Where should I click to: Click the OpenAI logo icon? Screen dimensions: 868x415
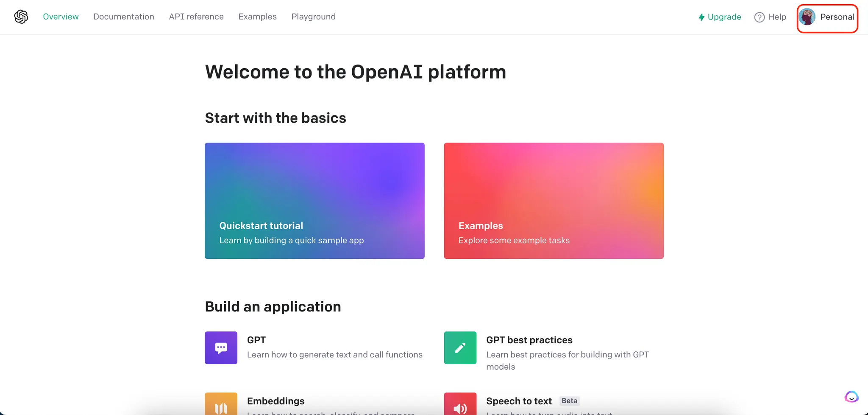click(21, 17)
